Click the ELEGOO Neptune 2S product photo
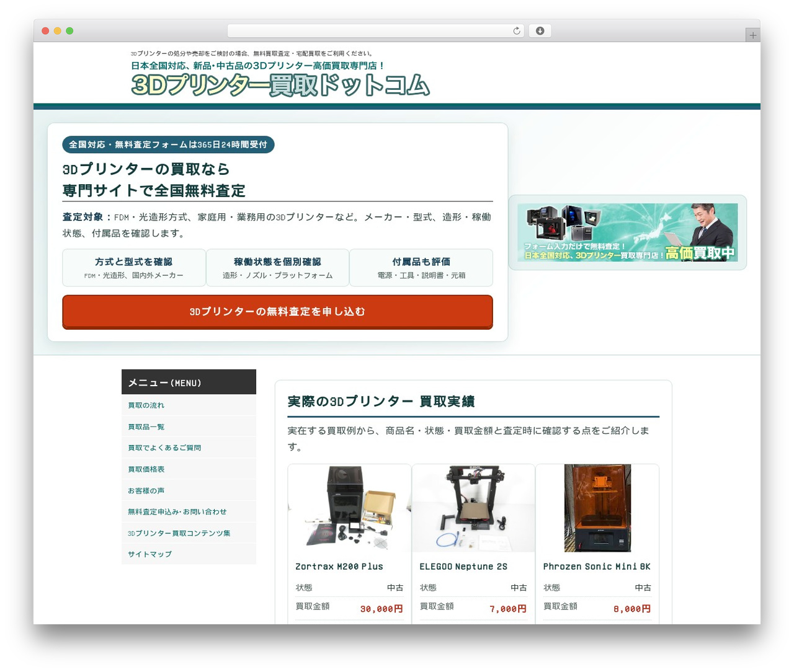 pyautogui.click(x=473, y=508)
